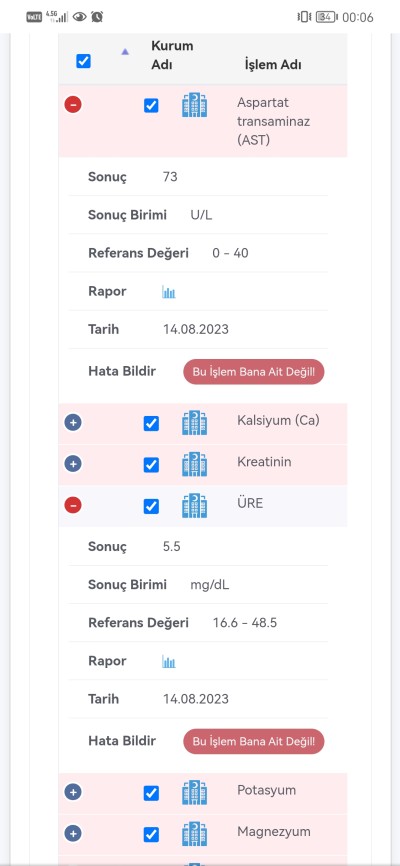Sort by Kurum Adı column header

pos(172,55)
